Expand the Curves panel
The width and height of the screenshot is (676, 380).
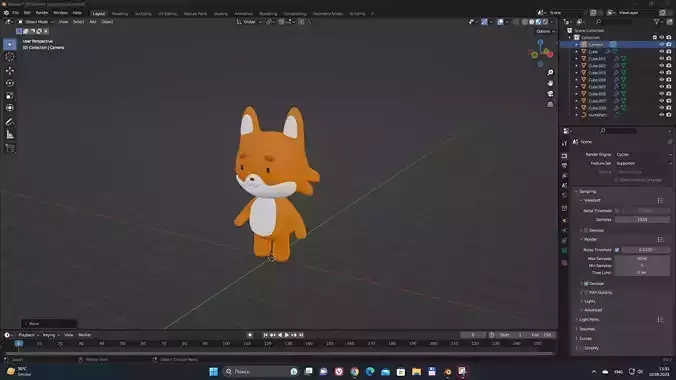click(x=585, y=339)
